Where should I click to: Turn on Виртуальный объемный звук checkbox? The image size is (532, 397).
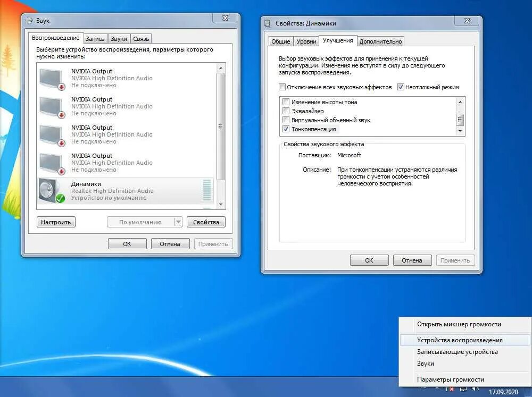[286, 120]
